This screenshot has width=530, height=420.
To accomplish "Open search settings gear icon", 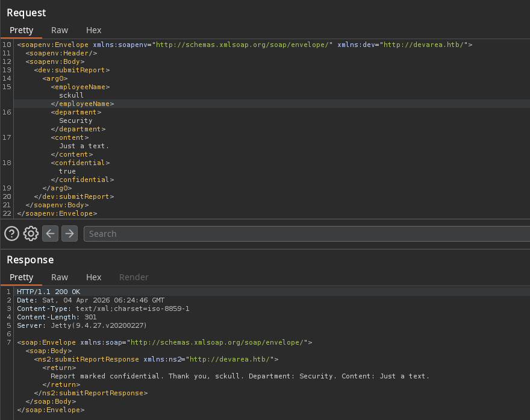I will [31, 234].
